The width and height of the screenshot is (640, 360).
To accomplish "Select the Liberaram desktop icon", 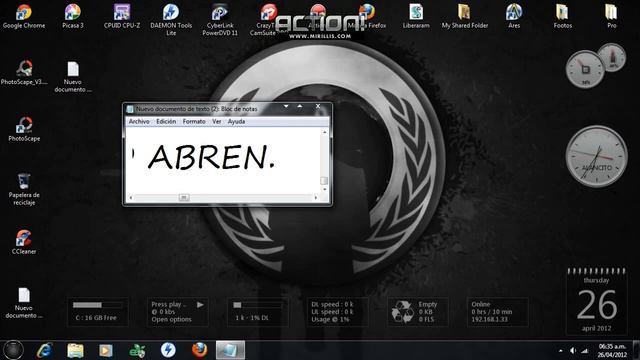I will [416, 16].
